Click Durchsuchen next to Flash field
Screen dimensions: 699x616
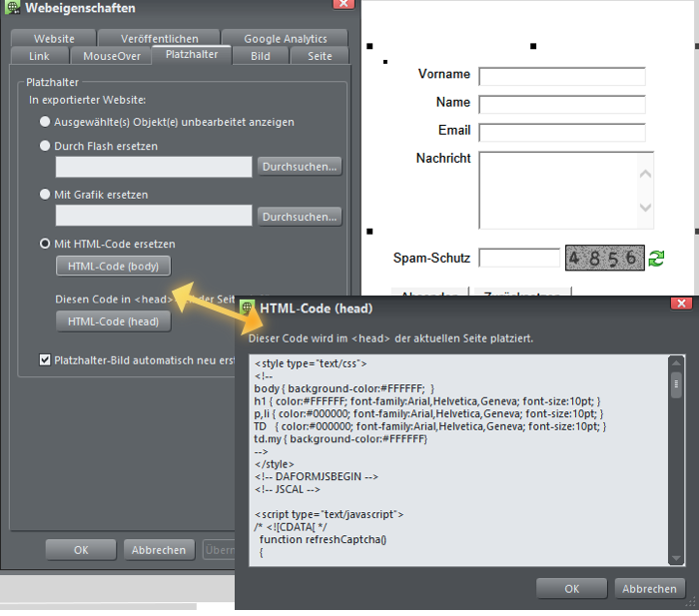[300, 167]
